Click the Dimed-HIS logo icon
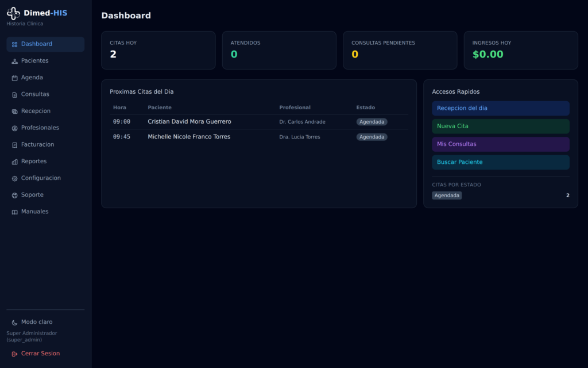Image resolution: width=588 pixels, height=368 pixels. coord(13,13)
